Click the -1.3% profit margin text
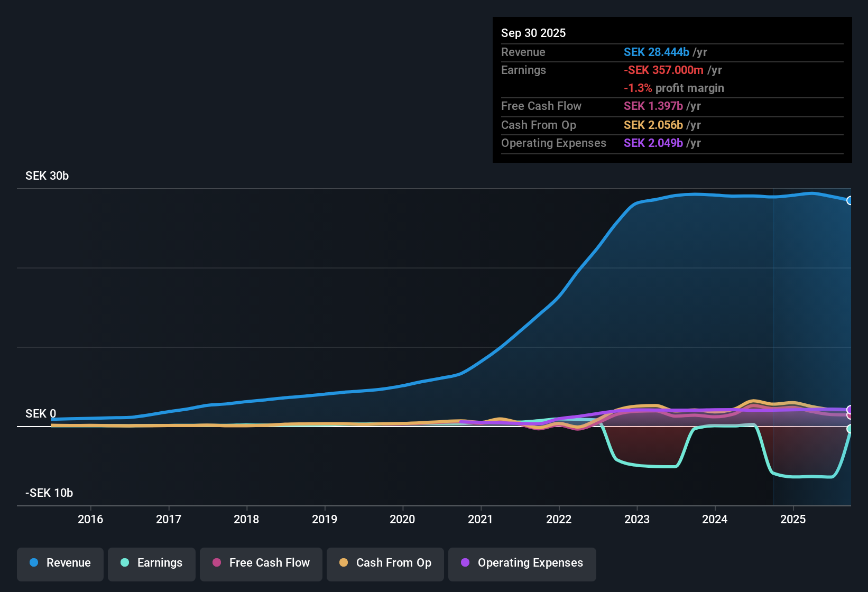This screenshot has width=868, height=592. (x=674, y=88)
